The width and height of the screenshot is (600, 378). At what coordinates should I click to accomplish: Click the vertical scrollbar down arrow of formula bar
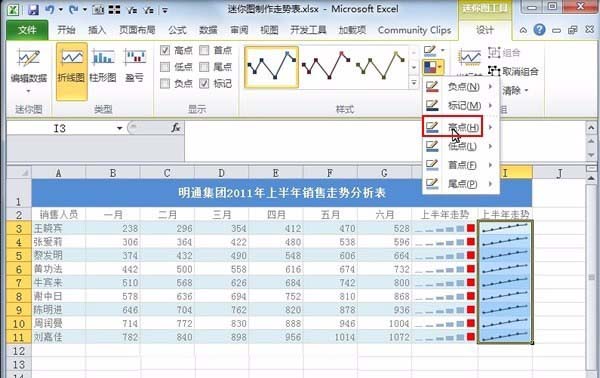click(x=591, y=155)
